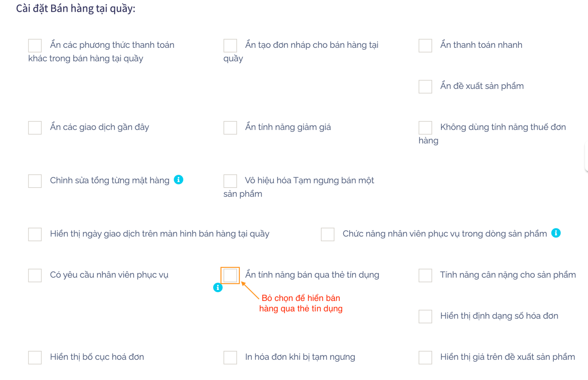
Task: Toggle Ẩn đề xuất sản phẩm checkbox
Action: coord(425,87)
